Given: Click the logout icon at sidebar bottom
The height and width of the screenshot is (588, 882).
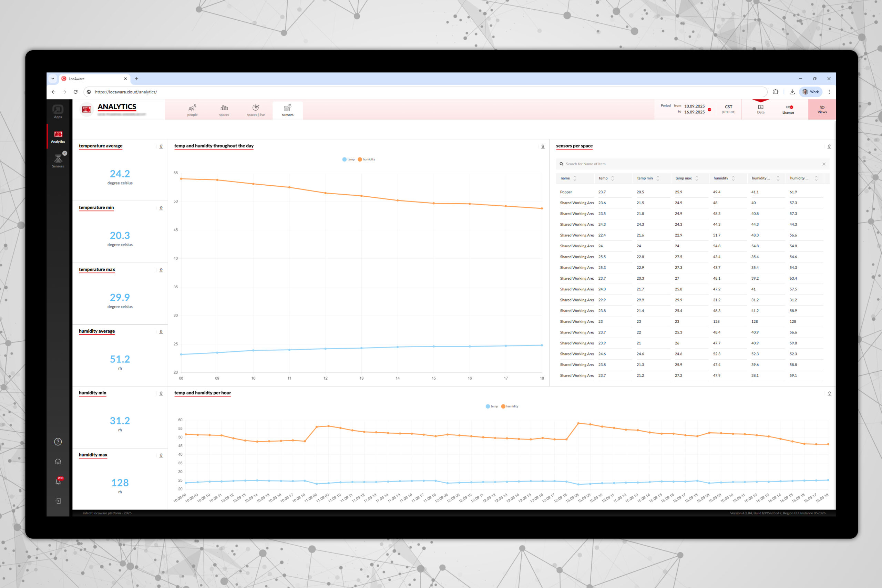Looking at the screenshot, I should click(58, 501).
